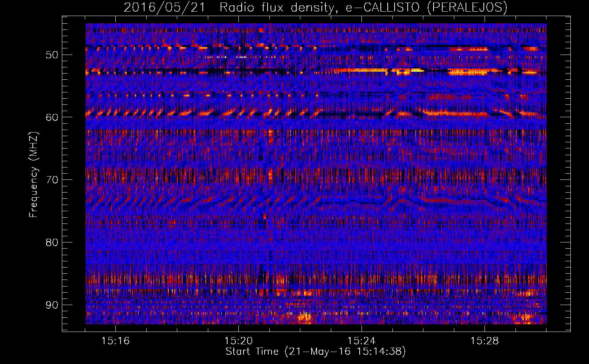This screenshot has width=589, height=364.
Task: Click the 15:24 time tick label
Action: pos(361,341)
